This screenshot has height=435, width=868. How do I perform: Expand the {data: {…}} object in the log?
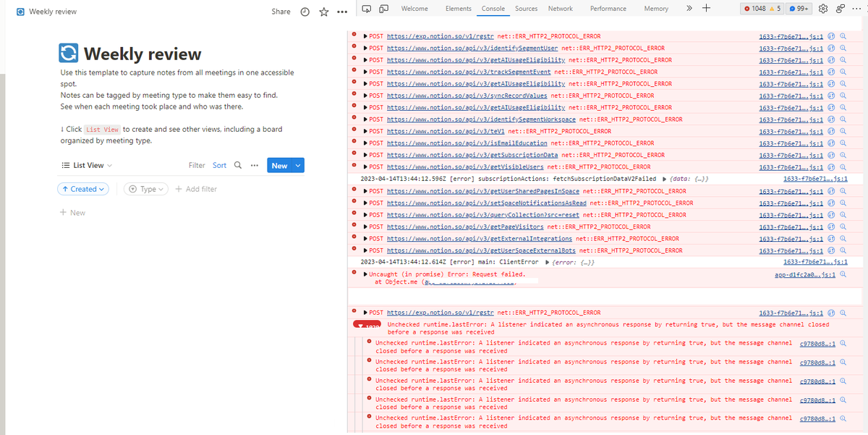(664, 179)
